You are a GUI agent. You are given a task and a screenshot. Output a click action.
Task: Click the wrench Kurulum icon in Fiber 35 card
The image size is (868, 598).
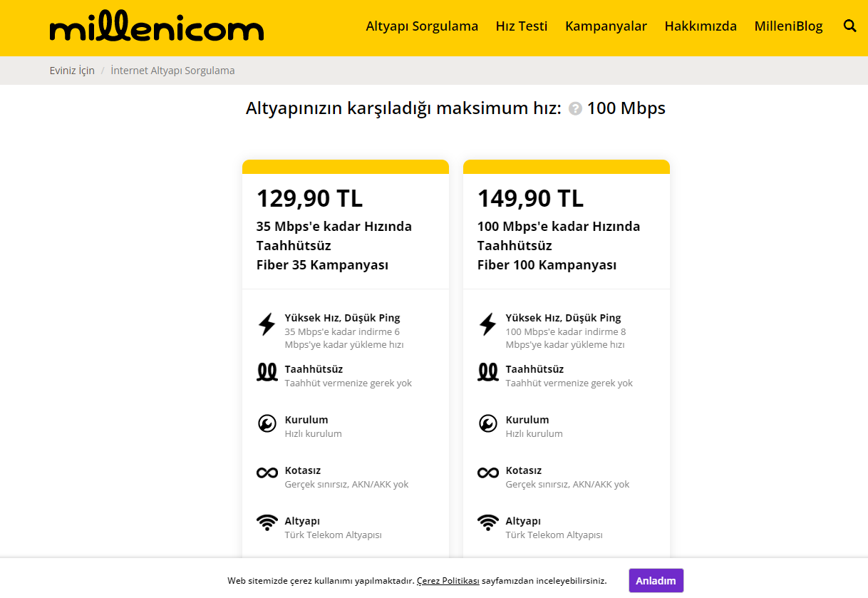point(267,423)
